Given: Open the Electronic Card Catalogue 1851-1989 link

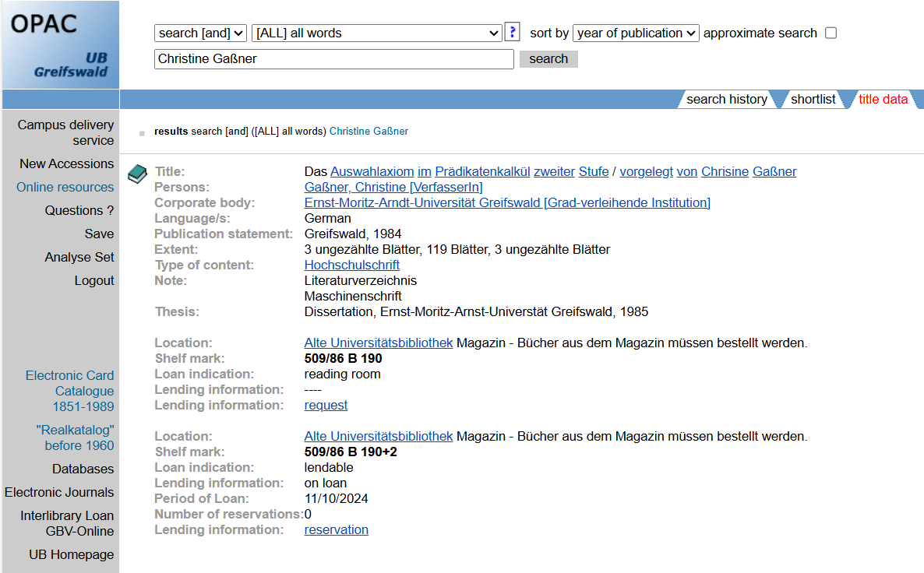Looking at the screenshot, I should pos(69,391).
